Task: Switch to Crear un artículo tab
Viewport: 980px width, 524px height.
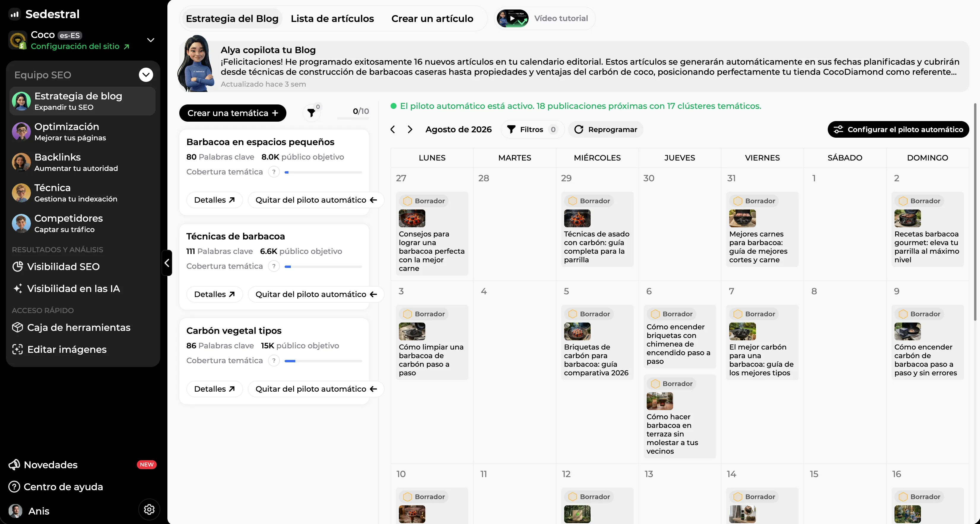Action: pos(432,18)
